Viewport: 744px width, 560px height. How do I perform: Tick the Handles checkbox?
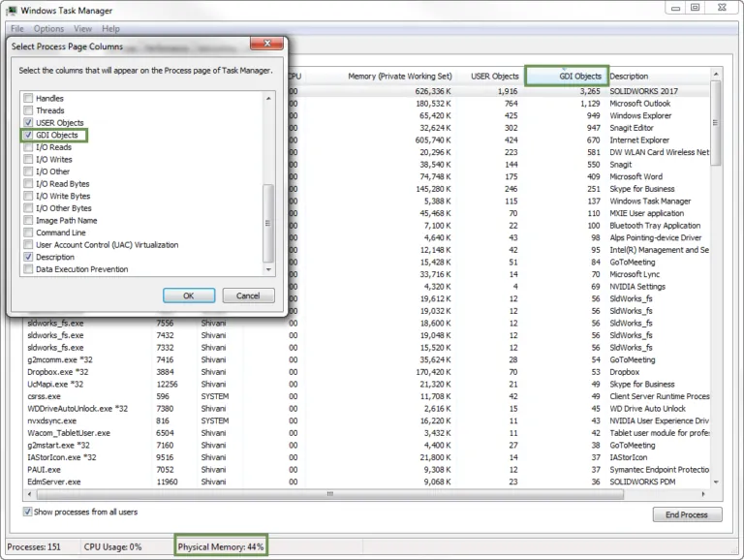pos(28,98)
